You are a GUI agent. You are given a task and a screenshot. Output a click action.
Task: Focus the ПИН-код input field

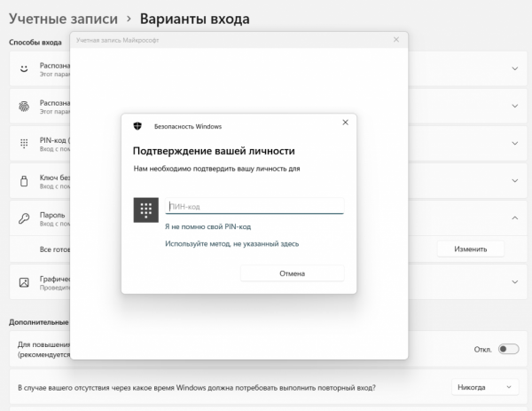click(254, 206)
